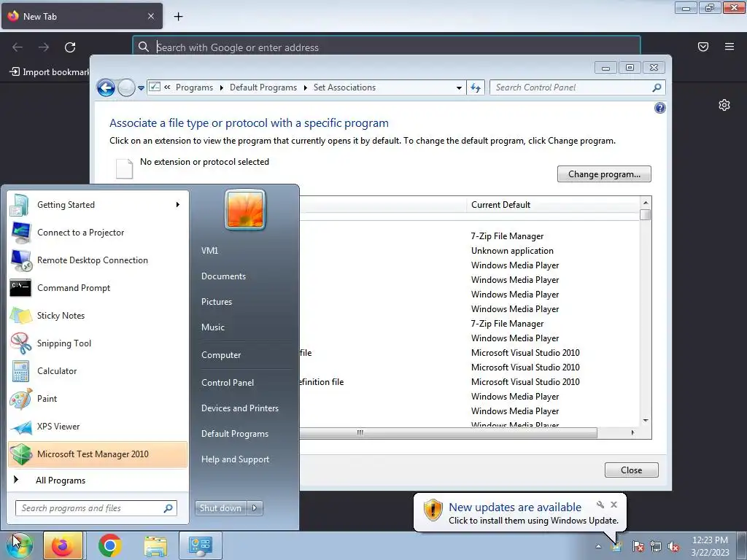
Task: Click the Search Control Panel magnifier icon
Action: tap(657, 87)
